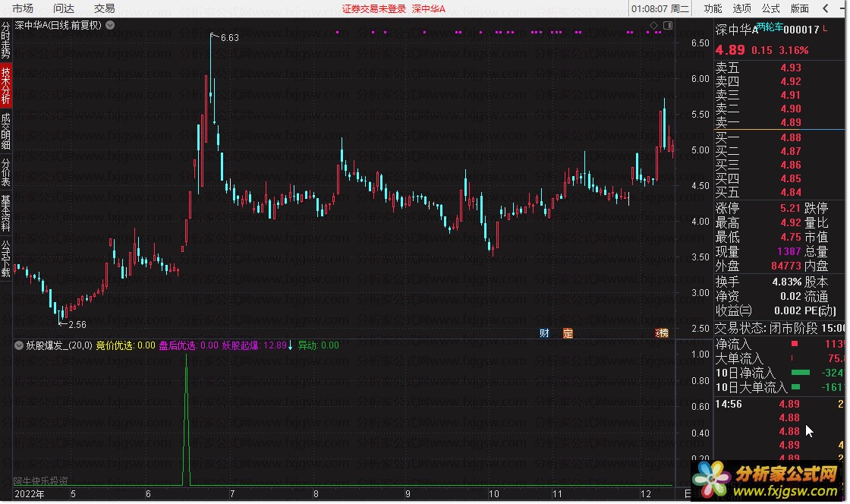Viewport: 850px width, 504px height.
Task: Open the 公式 menu
Action: pyautogui.click(x=770, y=8)
